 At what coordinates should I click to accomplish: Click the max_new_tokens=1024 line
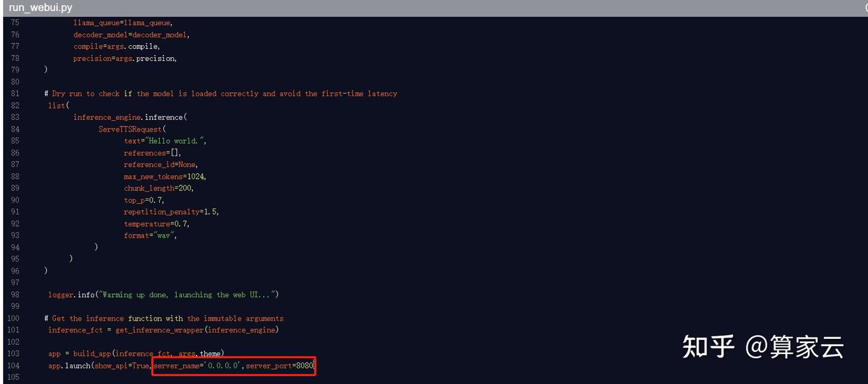tap(165, 177)
